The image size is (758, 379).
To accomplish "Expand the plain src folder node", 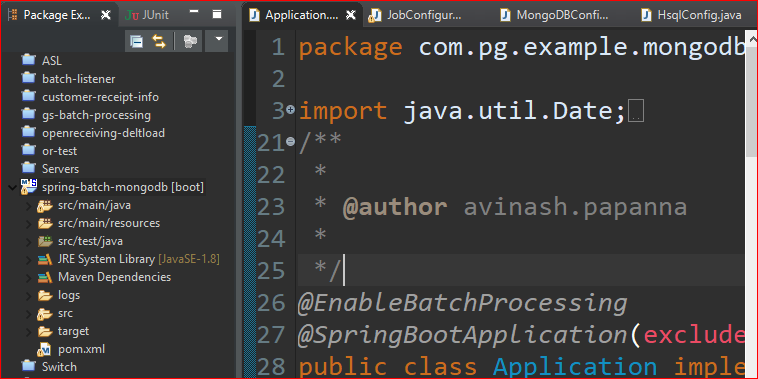I will tap(29, 314).
